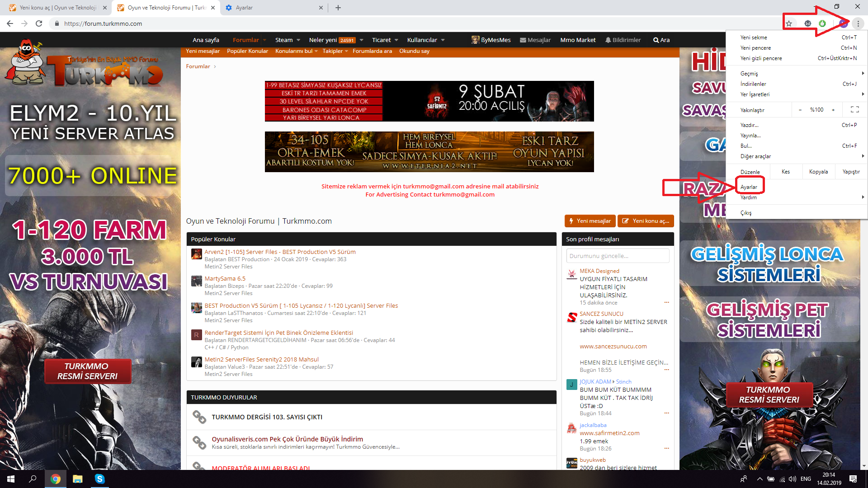Screen dimensions: 868x488
Task: Open the volume control in system tray
Action: click(793, 479)
